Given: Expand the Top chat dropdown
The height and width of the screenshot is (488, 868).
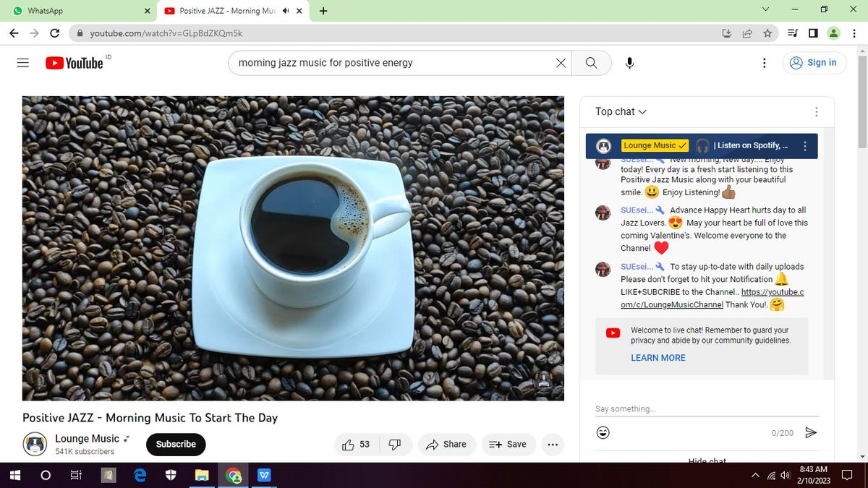Looking at the screenshot, I should (x=621, y=111).
